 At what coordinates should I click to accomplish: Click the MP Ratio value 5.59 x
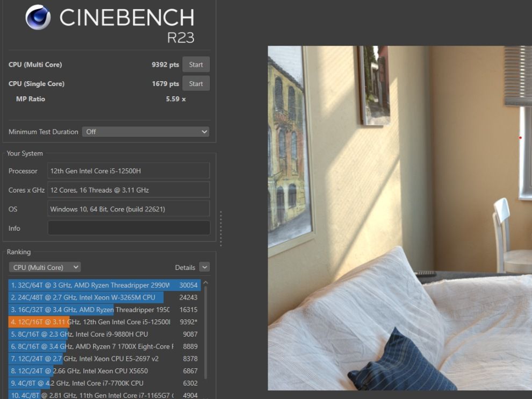click(x=176, y=99)
